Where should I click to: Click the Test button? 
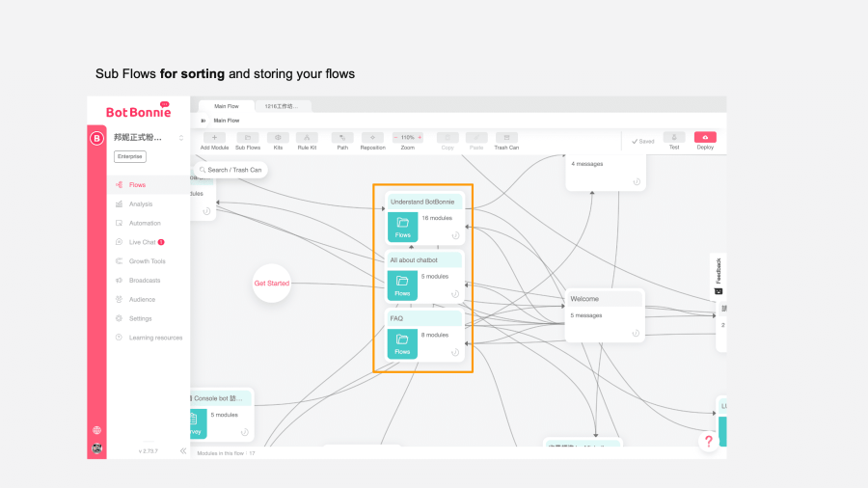674,137
